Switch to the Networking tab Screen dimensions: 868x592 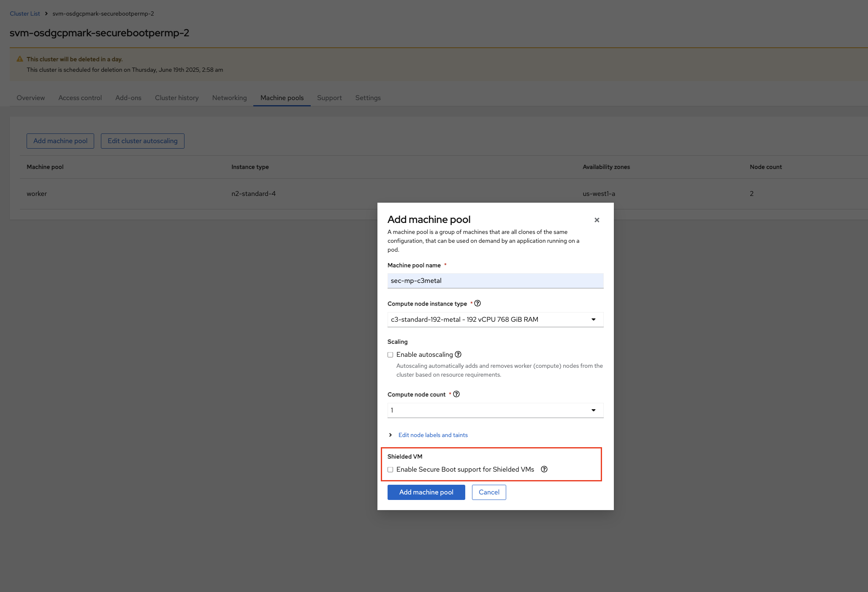pos(229,98)
